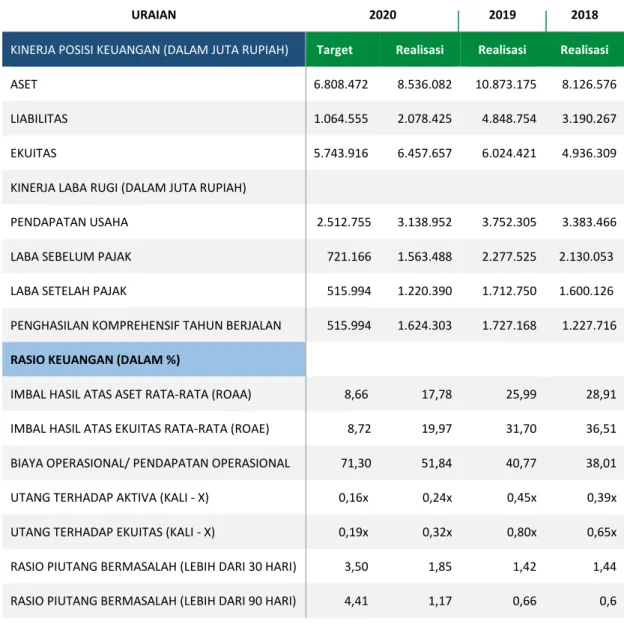Click the RASIO KEUANGAN (DALAM %) header
This screenshot has width=624, height=624.
(154, 359)
